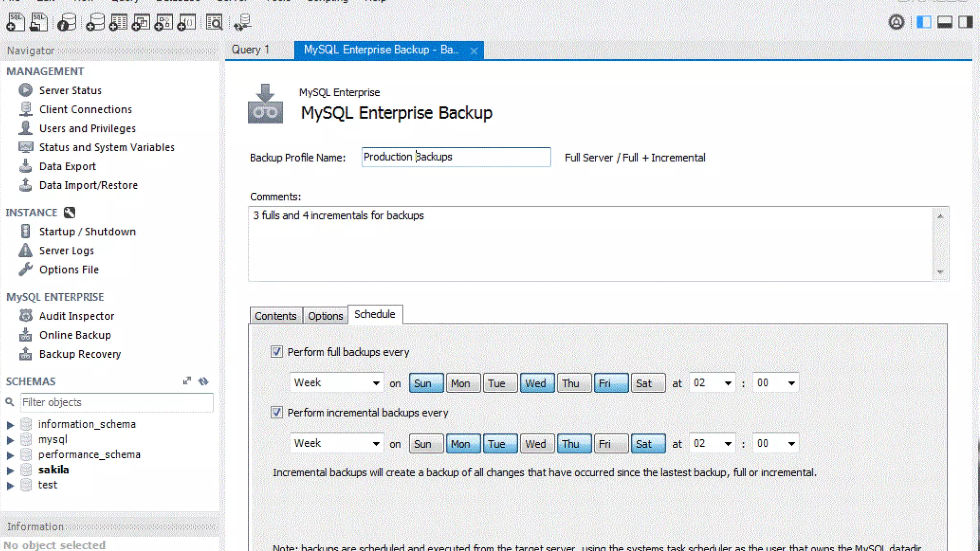Switch to the Query 1 tab
980x551 pixels.
pyautogui.click(x=250, y=50)
